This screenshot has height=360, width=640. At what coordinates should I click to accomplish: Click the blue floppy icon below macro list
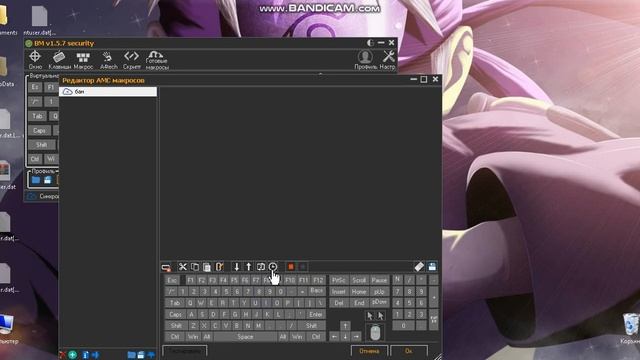pos(141,355)
